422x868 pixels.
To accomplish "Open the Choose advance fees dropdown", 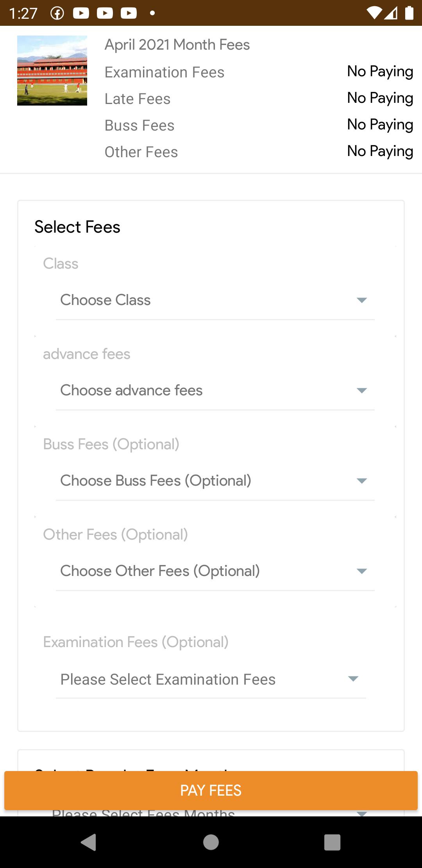I will pyautogui.click(x=215, y=391).
